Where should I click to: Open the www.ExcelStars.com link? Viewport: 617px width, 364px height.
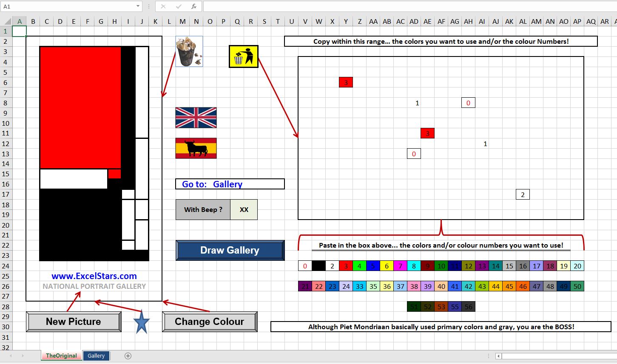click(94, 276)
